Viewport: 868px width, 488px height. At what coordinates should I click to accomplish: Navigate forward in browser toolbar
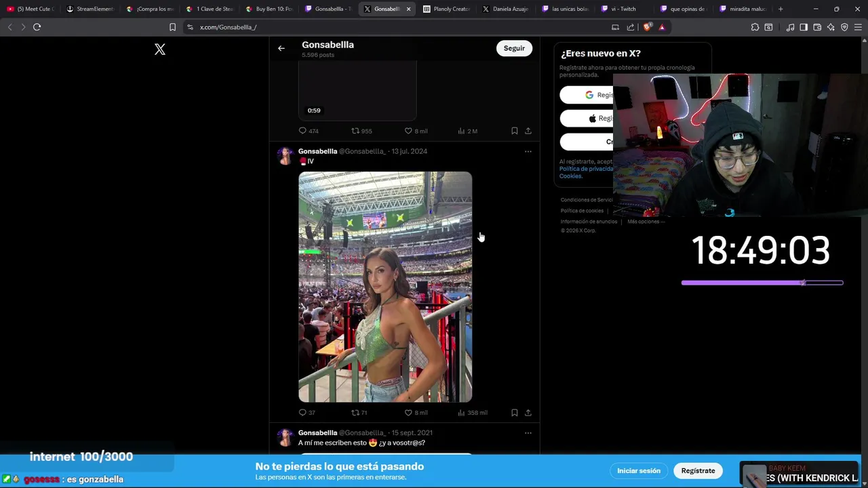(23, 27)
